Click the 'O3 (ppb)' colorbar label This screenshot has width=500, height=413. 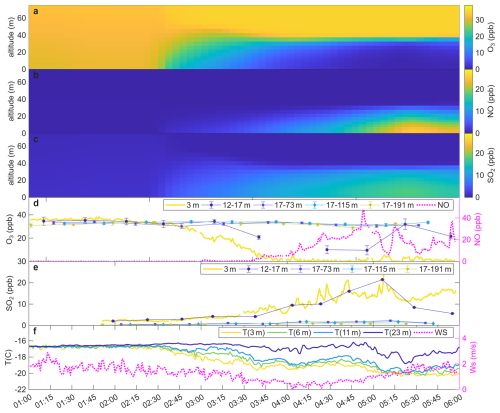click(x=491, y=37)
